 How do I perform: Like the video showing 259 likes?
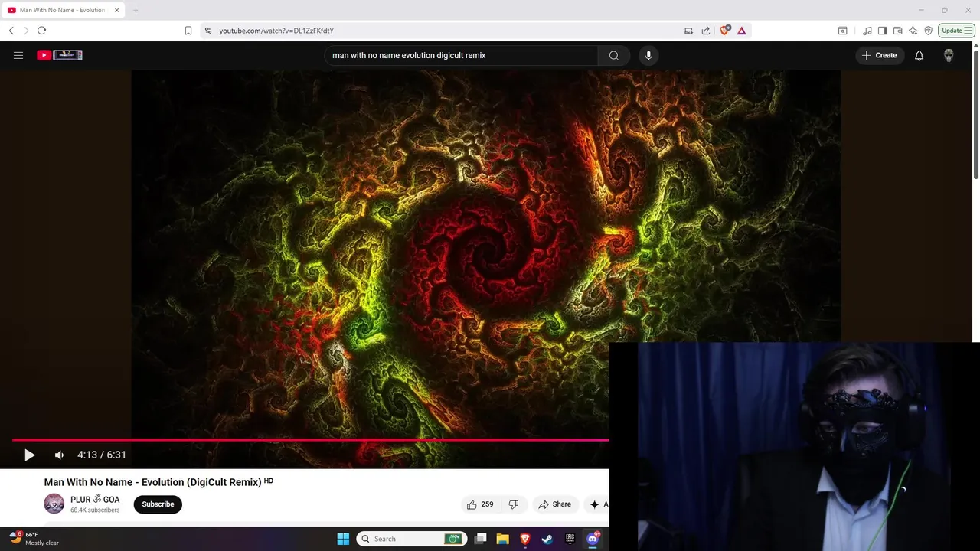coord(480,504)
